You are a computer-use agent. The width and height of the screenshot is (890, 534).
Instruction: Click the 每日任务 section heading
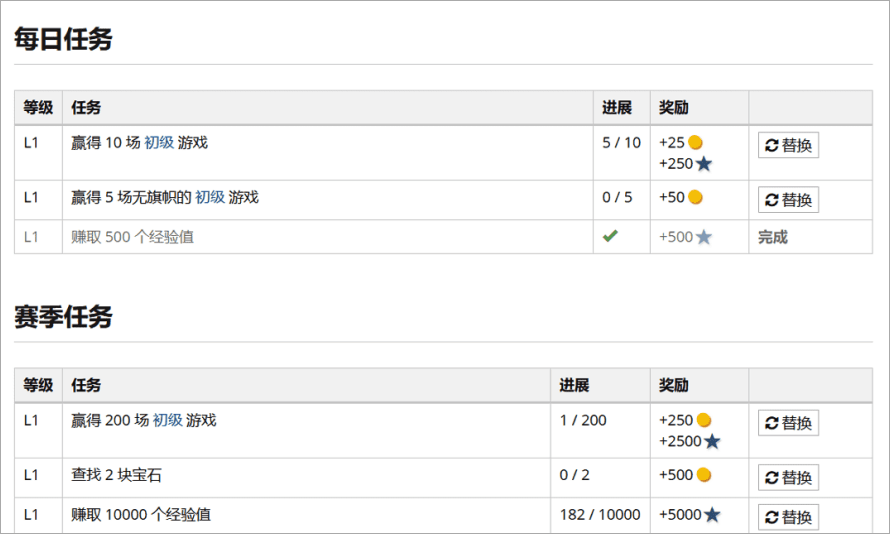tap(63, 39)
